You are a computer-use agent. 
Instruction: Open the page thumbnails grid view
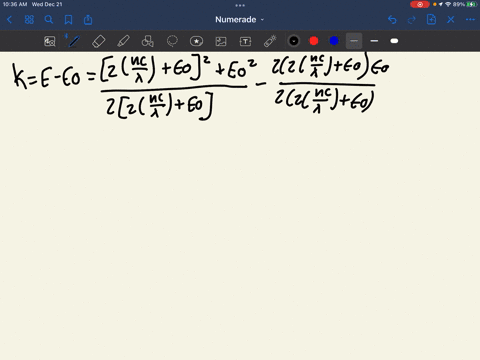pyautogui.click(x=29, y=20)
